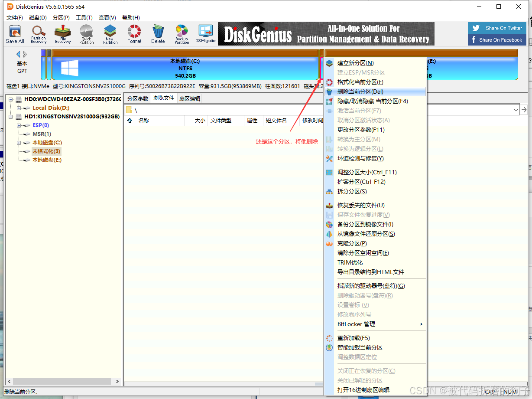Viewport: 532px width, 399px height.
Task: Switch to the 分区参数 tab
Action: pyautogui.click(x=137, y=99)
